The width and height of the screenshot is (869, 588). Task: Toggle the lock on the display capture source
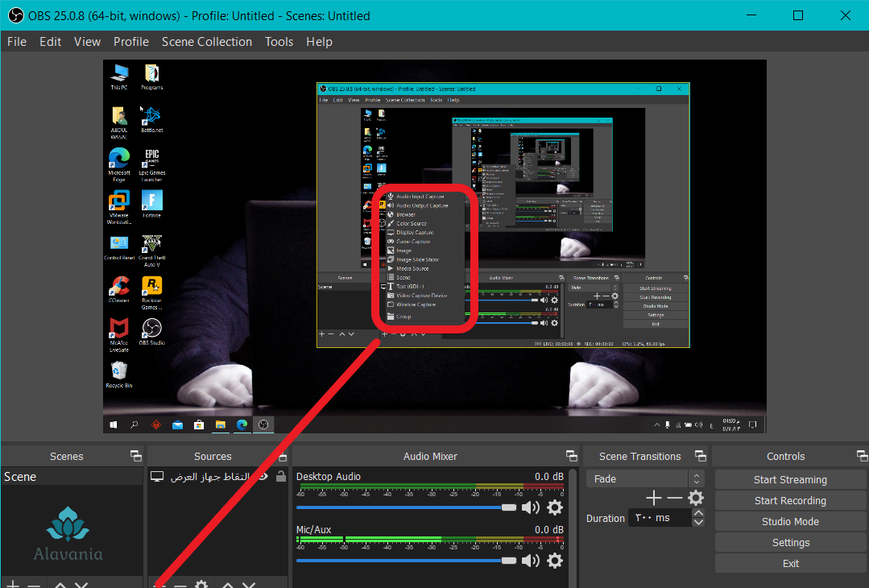point(281,476)
